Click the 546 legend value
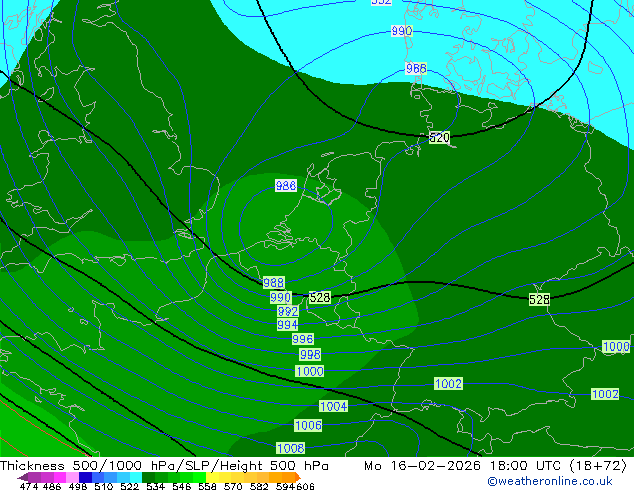The image size is (634, 490). click(x=182, y=486)
